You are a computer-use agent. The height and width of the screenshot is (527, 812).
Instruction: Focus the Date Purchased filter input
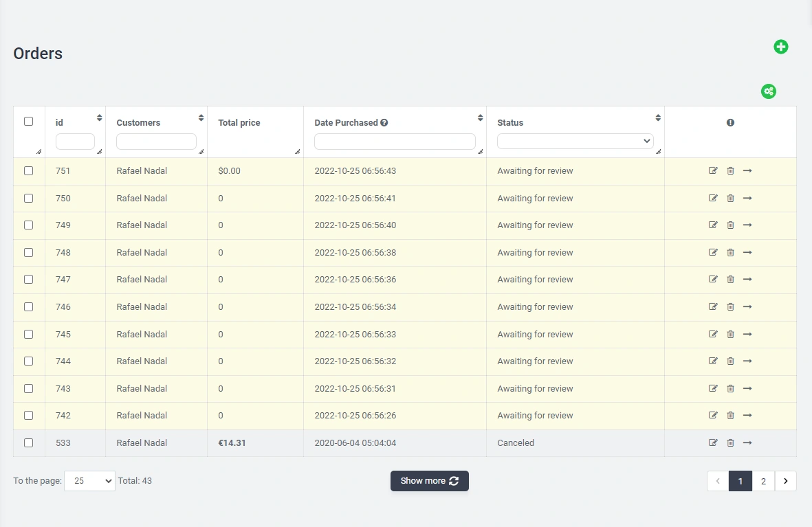coord(395,142)
